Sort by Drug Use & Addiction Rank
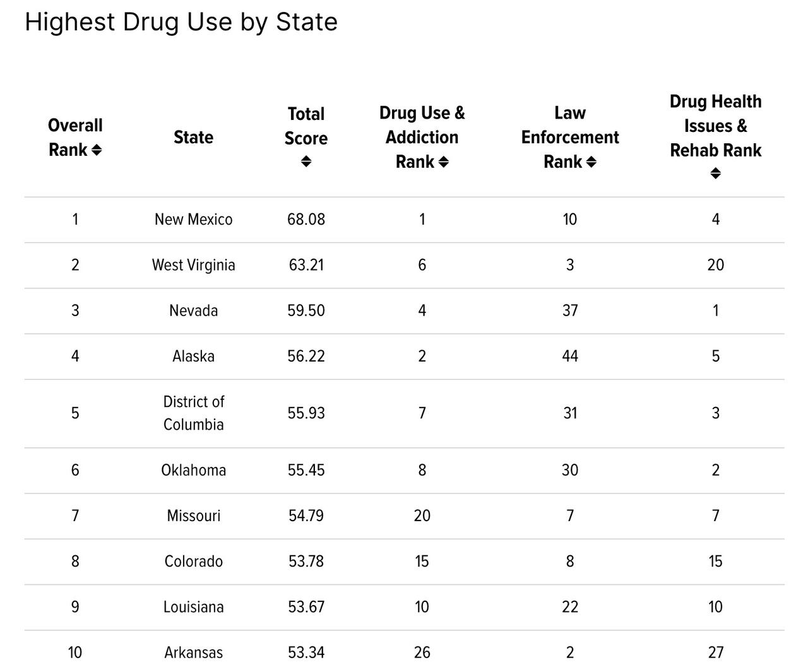This screenshot has width=808, height=672. (x=444, y=162)
